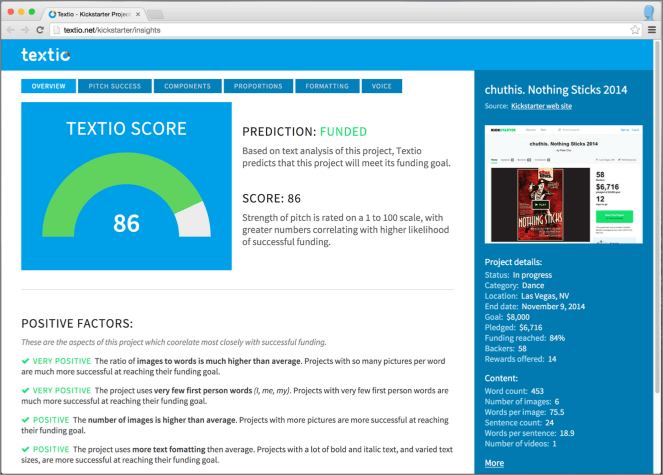Go to the Proportions tab
This screenshot has width=663, height=475.
coord(258,86)
